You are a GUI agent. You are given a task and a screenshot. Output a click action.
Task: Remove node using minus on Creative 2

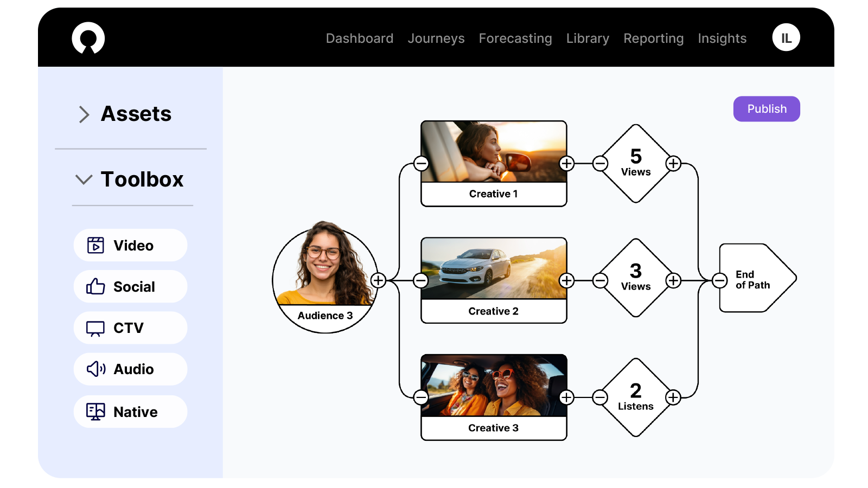420,280
